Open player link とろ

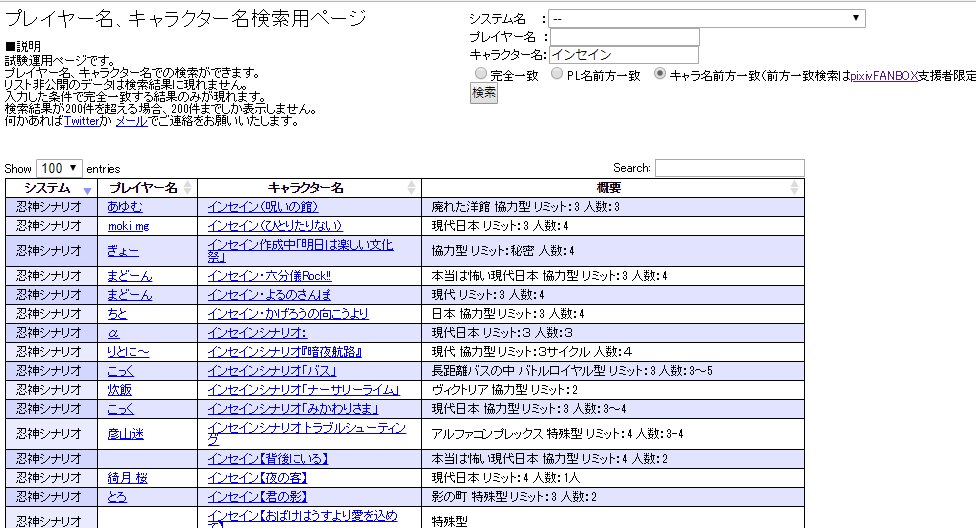[x=117, y=497]
